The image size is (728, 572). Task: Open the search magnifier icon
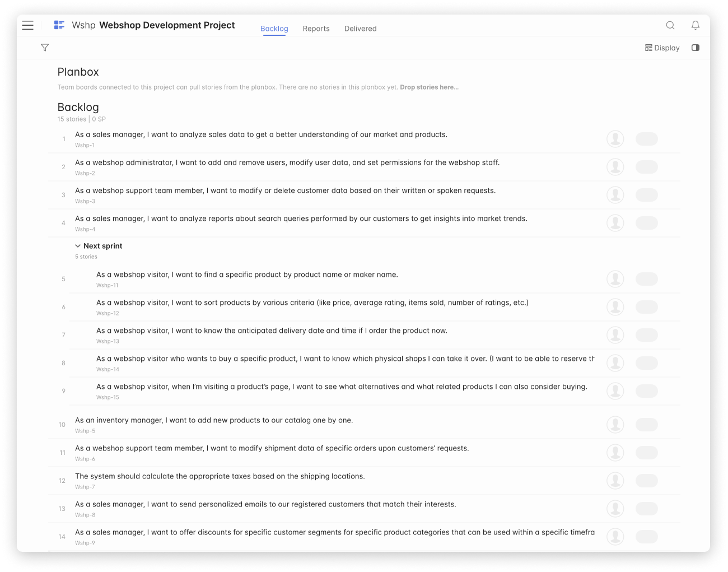[x=670, y=25]
